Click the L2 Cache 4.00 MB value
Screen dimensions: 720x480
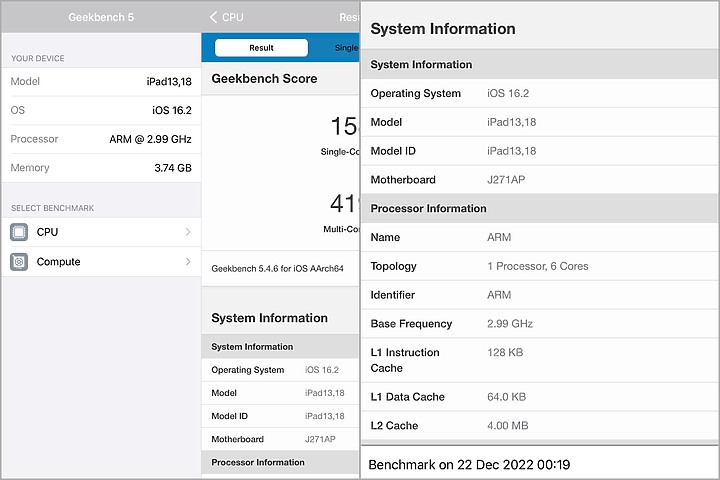(x=508, y=426)
